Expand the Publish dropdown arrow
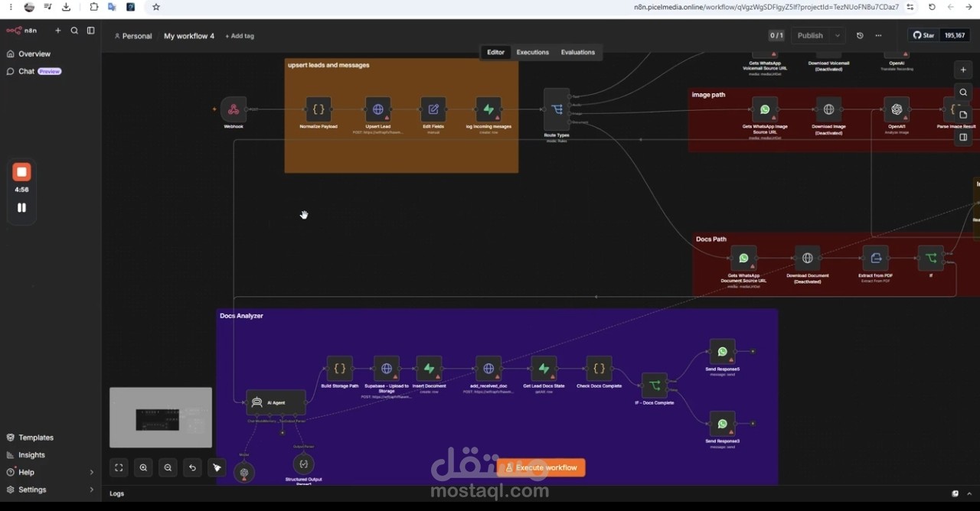This screenshot has height=511, width=980. pos(837,35)
